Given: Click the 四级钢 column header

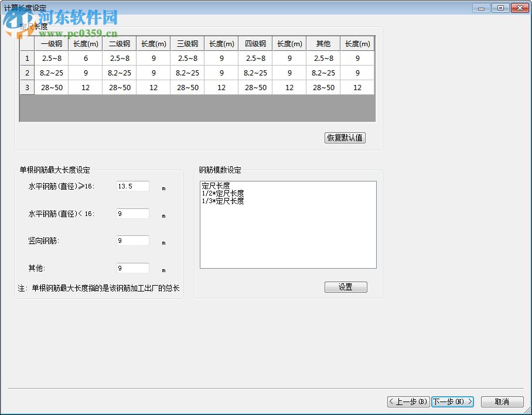Looking at the screenshot, I should click(x=255, y=43).
